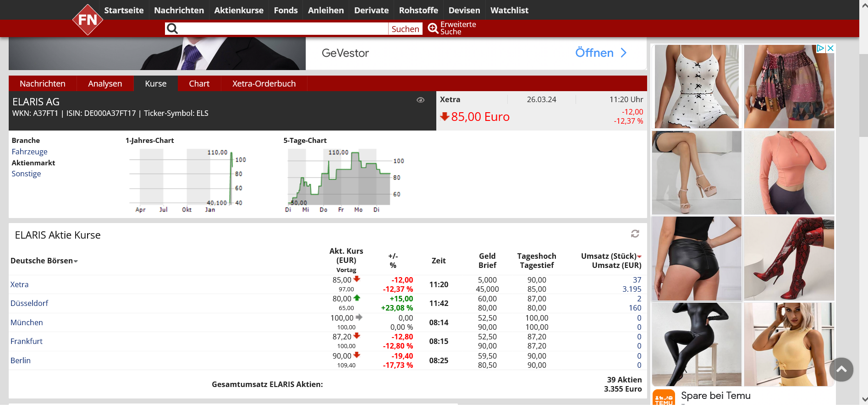Click the scroll-to-top arrow button

841,370
